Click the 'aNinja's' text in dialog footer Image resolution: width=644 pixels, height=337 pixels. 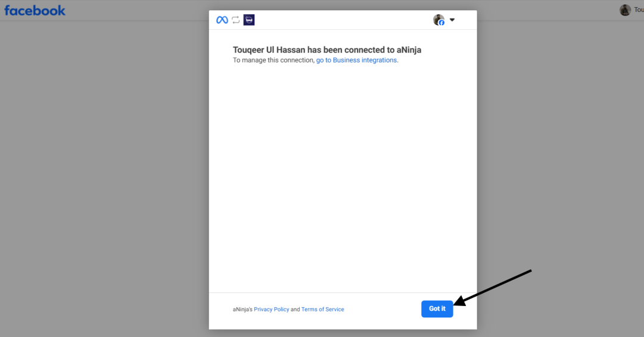pos(242,310)
